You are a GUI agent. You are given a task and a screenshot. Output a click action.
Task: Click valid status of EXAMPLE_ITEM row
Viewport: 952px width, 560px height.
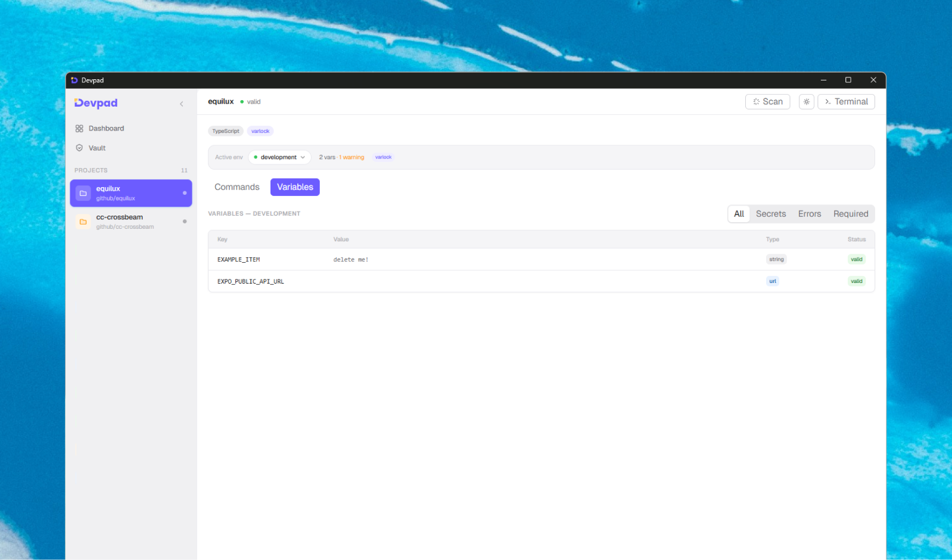[x=857, y=259]
